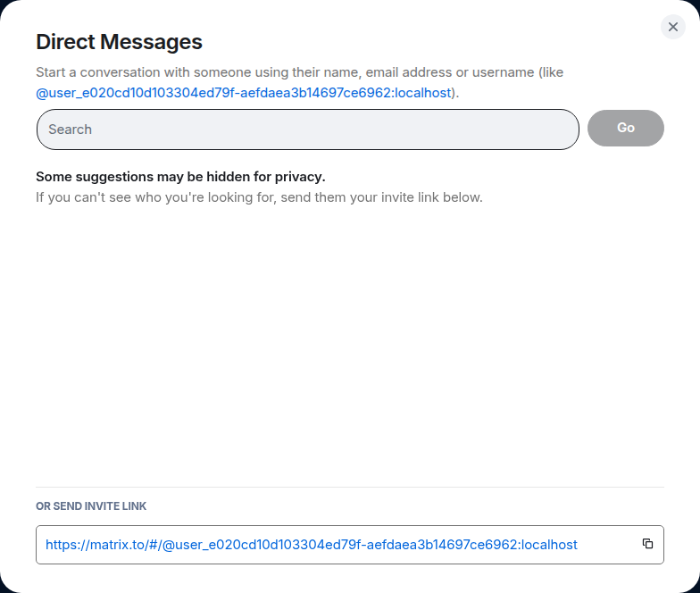Open the example @user_e020 username link
Viewport: 700px width, 593px height.
(x=246, y=92)
